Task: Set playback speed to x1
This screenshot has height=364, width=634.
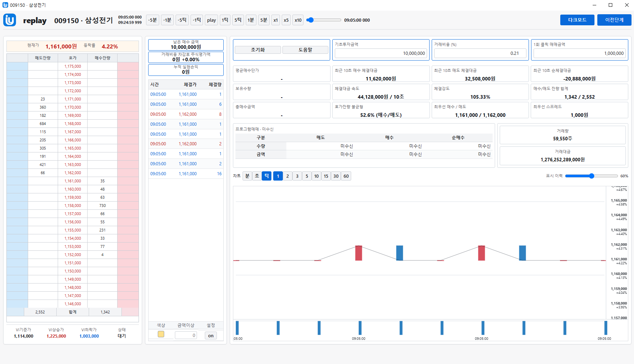Action: tap(276, 20)
